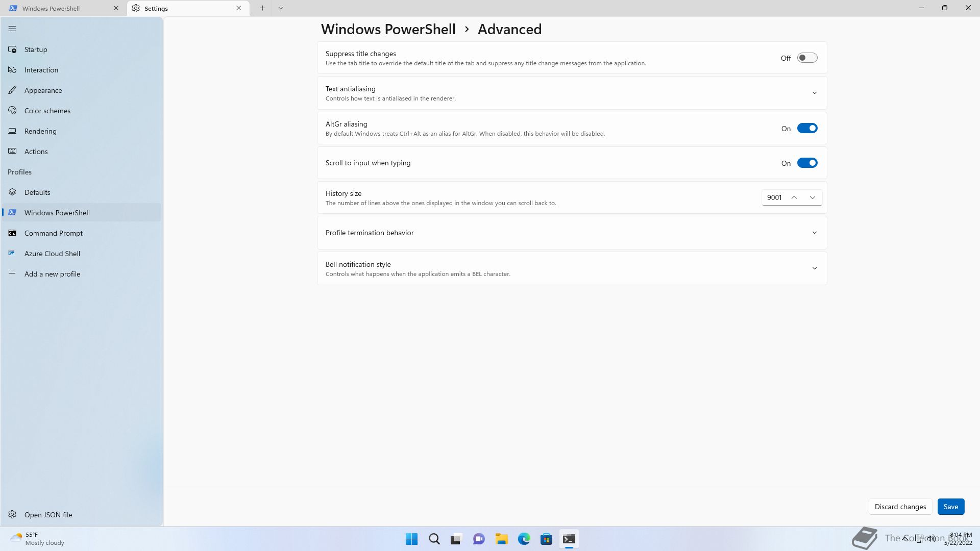
Task: Click Discard changes button
Action: click(x=900, y=507)
